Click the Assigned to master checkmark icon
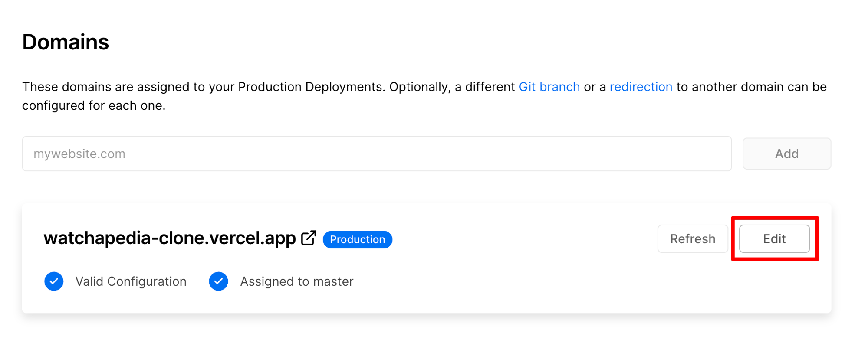 pyautogui.click(x=218, y=281)
